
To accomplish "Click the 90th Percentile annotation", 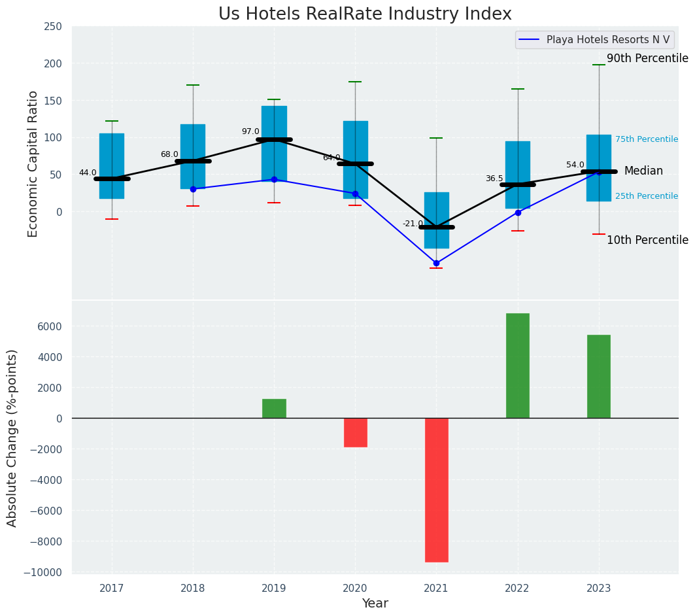I will pos(647,59).
